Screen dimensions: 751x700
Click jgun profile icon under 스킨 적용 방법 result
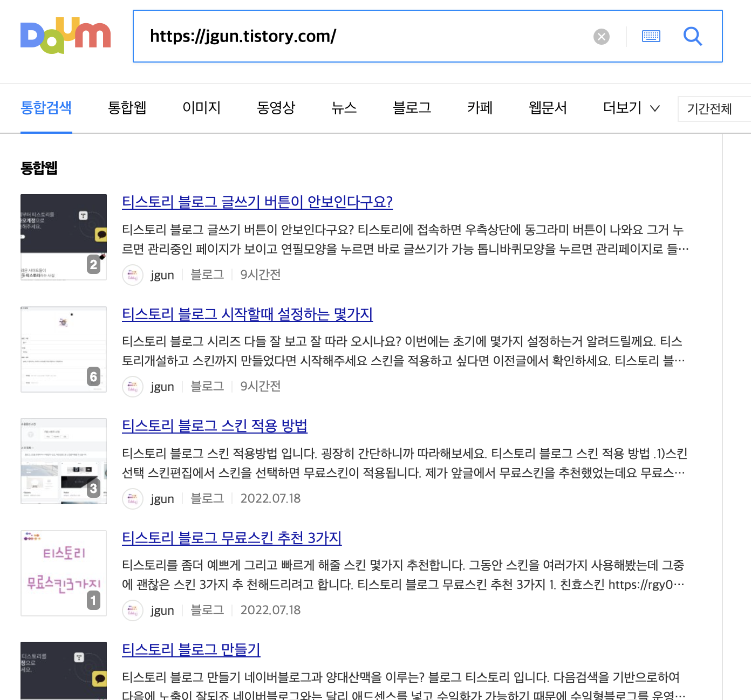click(133, 499)
